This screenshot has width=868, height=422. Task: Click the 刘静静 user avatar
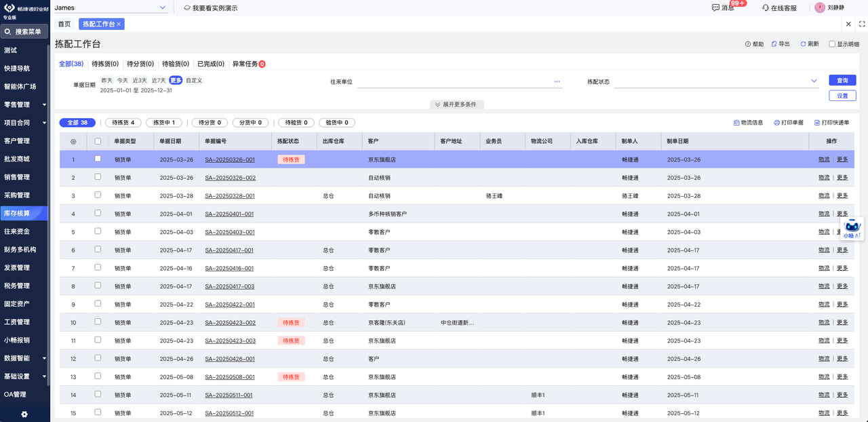point(820,7)
